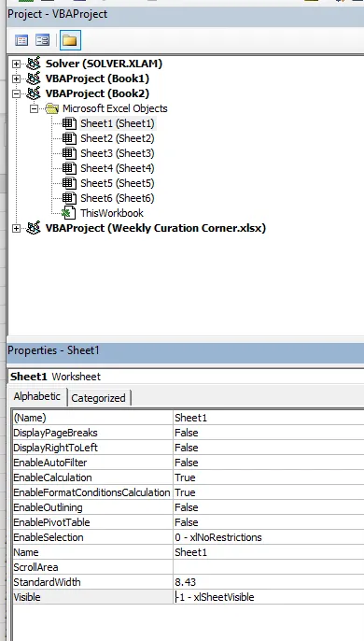This screenshot has width=364, height=641.
Task: Select the EnableSelection property name
Action: coord(92,537)
